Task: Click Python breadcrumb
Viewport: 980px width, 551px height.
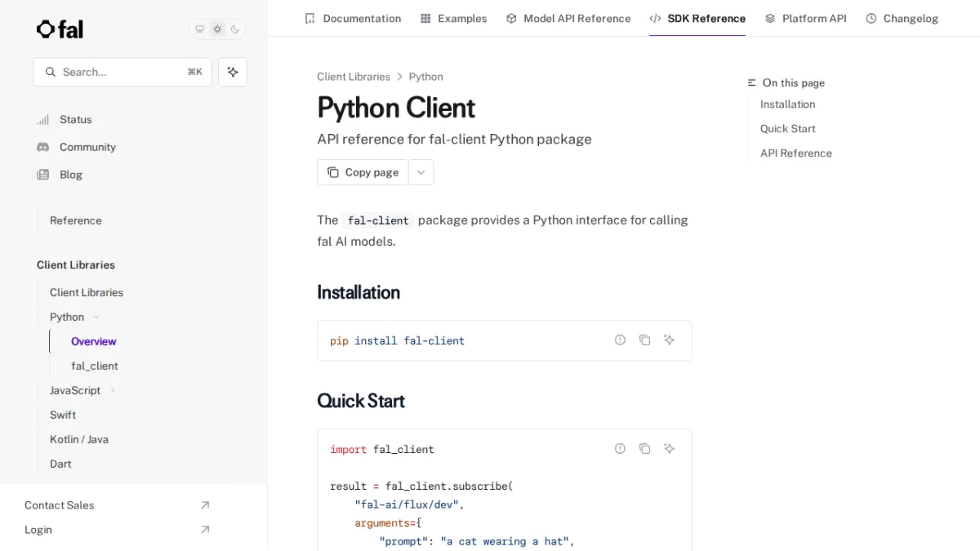Action: point(426,77)
